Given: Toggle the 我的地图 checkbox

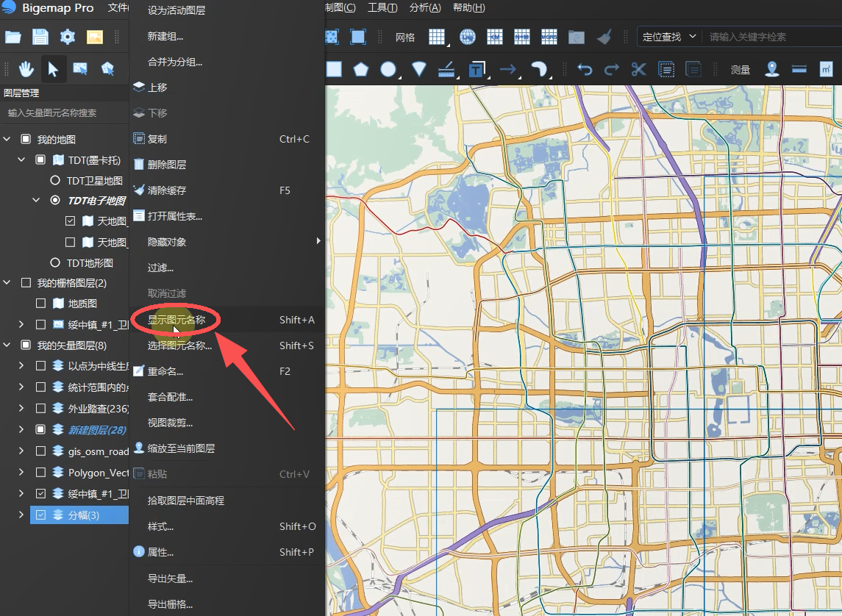Looking at the screenshot, I should (x=26, y=140).
